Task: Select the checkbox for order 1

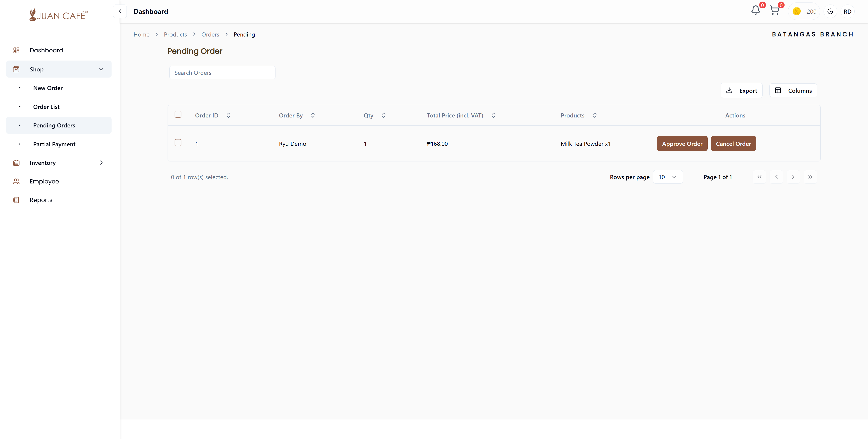Action: 178,143
